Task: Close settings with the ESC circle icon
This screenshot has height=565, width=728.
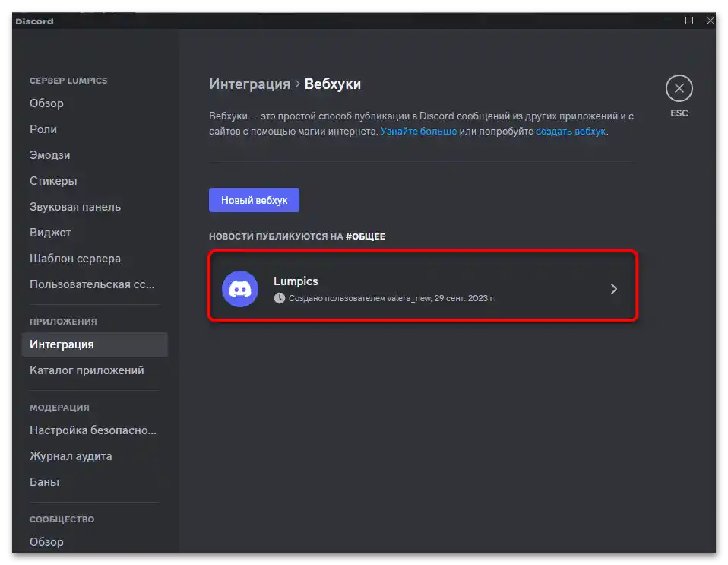Action: [679, 88]
